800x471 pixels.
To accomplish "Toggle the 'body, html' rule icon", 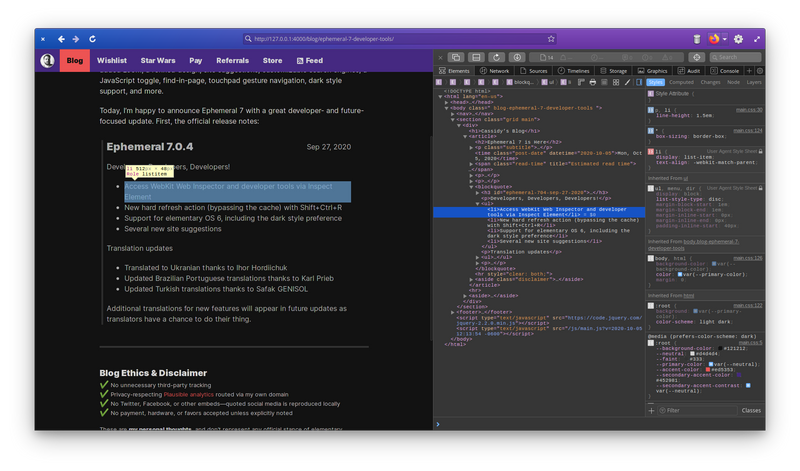I will point(651,258).
